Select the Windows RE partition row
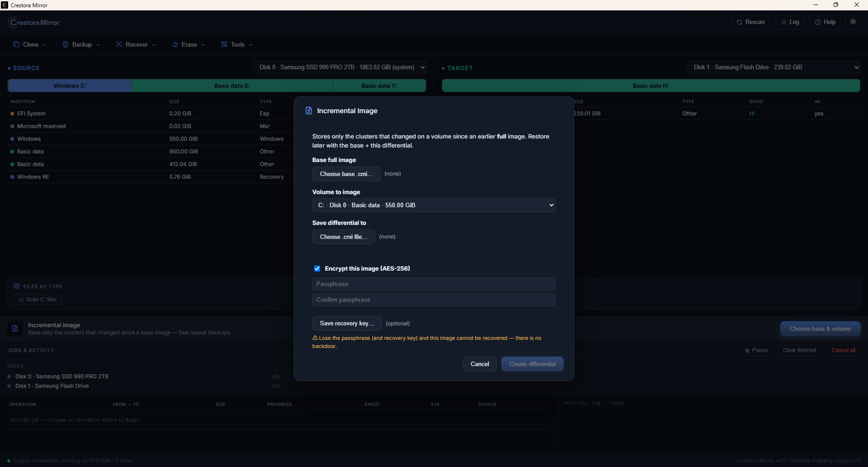This screenshot has height=467, width=868. tap(151, 177)
